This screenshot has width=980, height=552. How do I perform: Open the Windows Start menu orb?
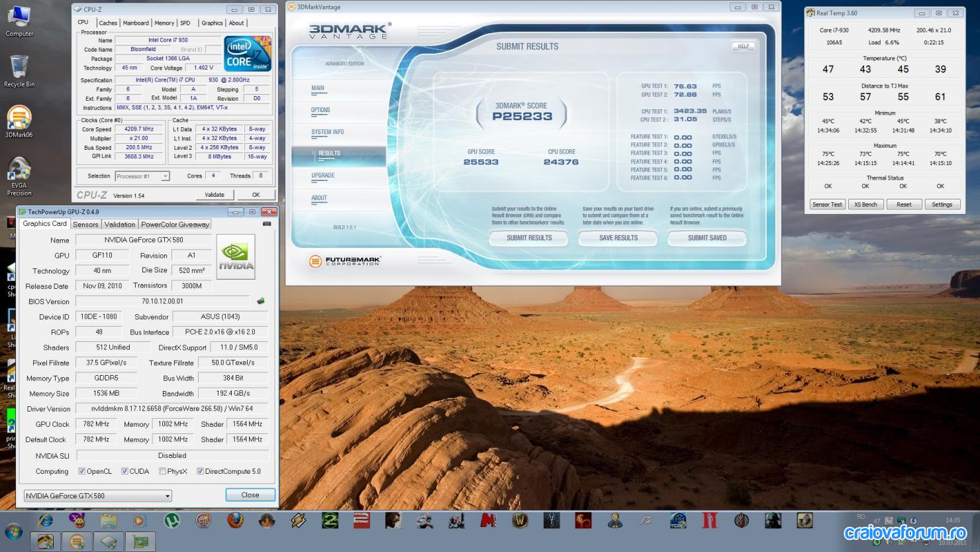click(x=14, y=531)
